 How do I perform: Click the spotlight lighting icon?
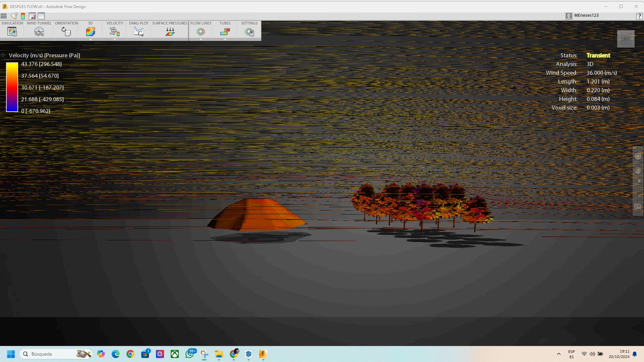[x=14, y=16]
